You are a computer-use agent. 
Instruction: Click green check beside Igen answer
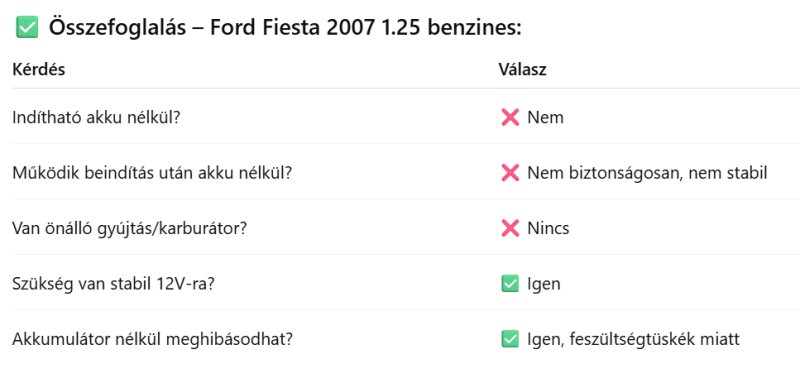tap(510, 284)
